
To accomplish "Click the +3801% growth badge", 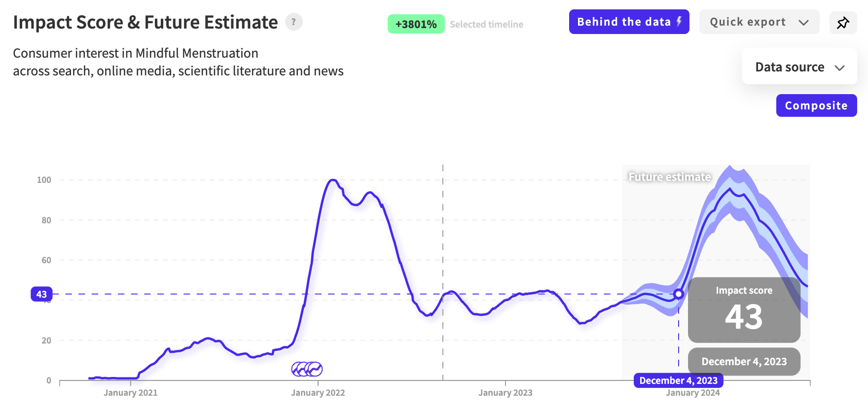I will pyautogui.click(x=416, y=24).
